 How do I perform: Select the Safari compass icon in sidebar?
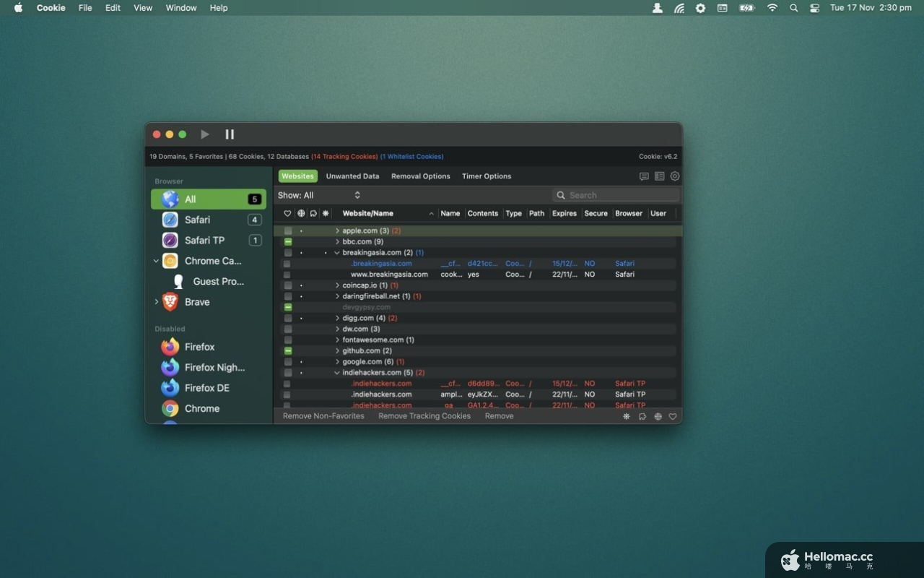(170, 220)
